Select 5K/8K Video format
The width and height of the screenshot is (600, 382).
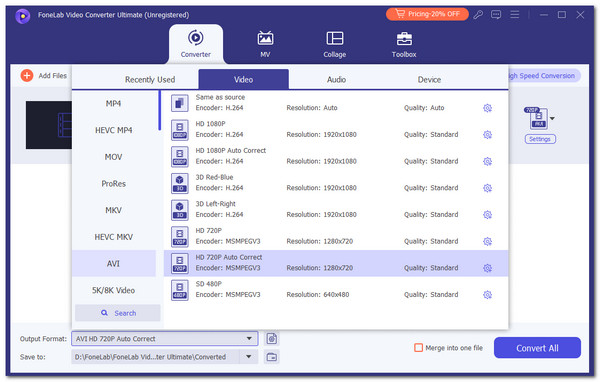114,290
